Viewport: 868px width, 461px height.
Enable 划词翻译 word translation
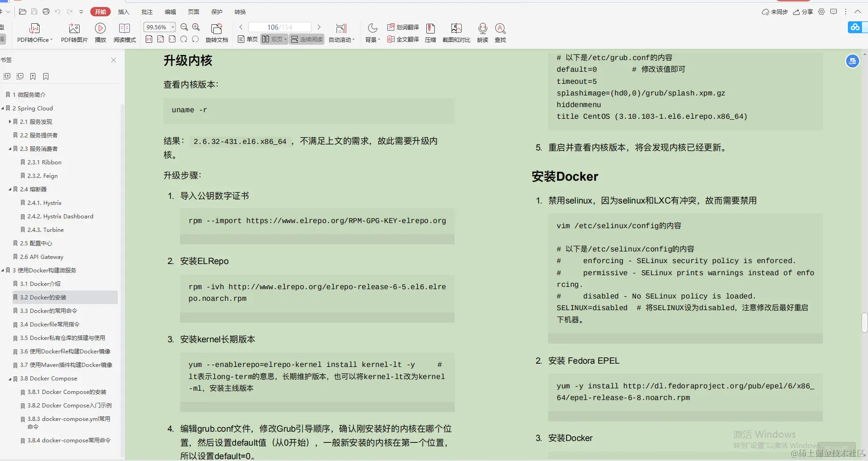tap(403, 27)
